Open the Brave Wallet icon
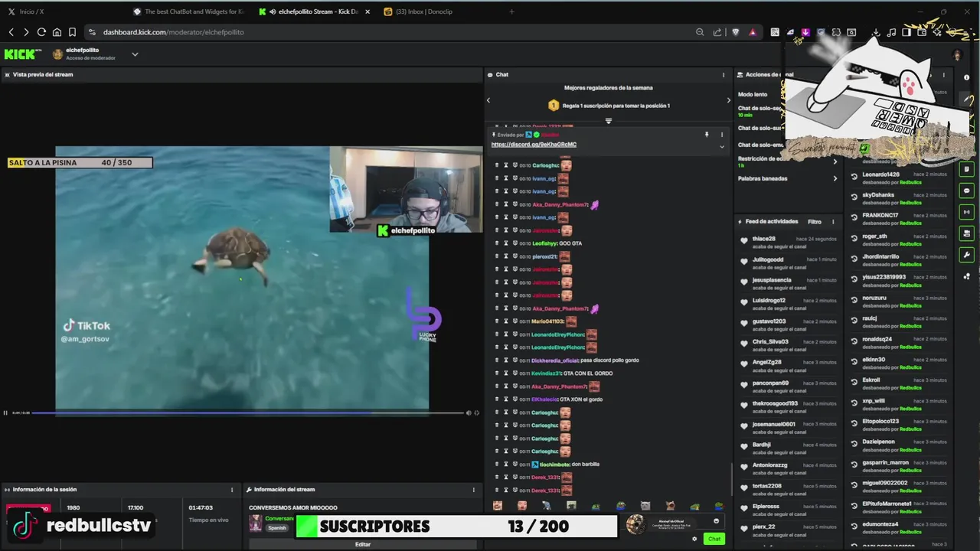 pos(922,32)
